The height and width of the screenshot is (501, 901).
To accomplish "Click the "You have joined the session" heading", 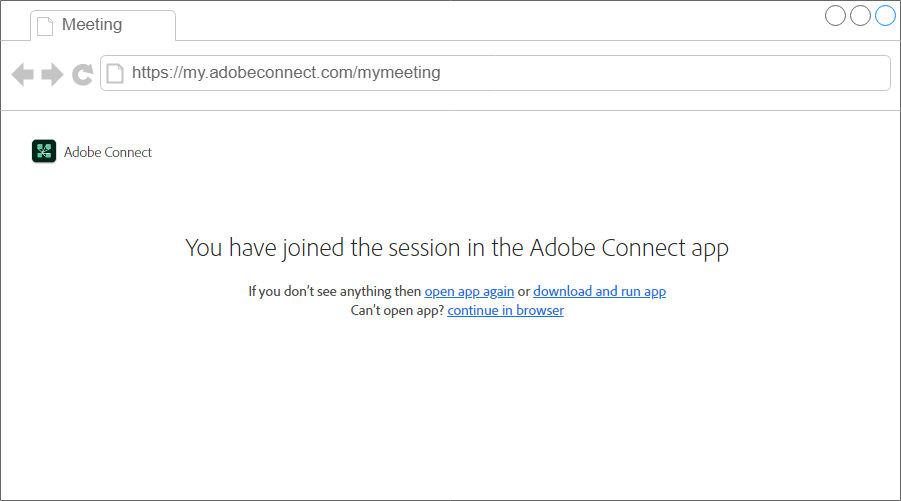I will click(457, 248).
